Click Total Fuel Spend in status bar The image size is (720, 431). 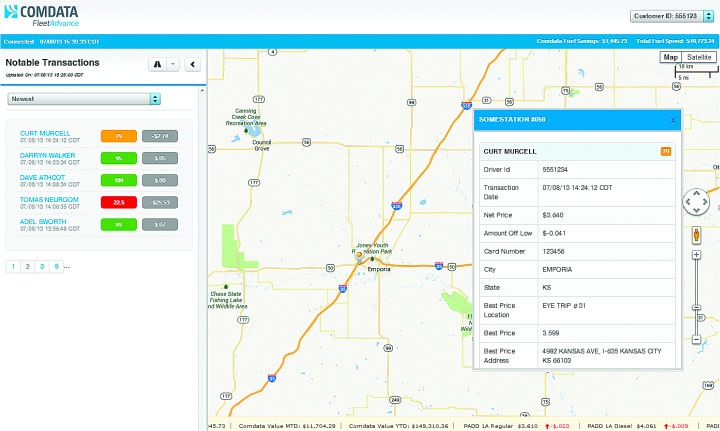point(675,41)
